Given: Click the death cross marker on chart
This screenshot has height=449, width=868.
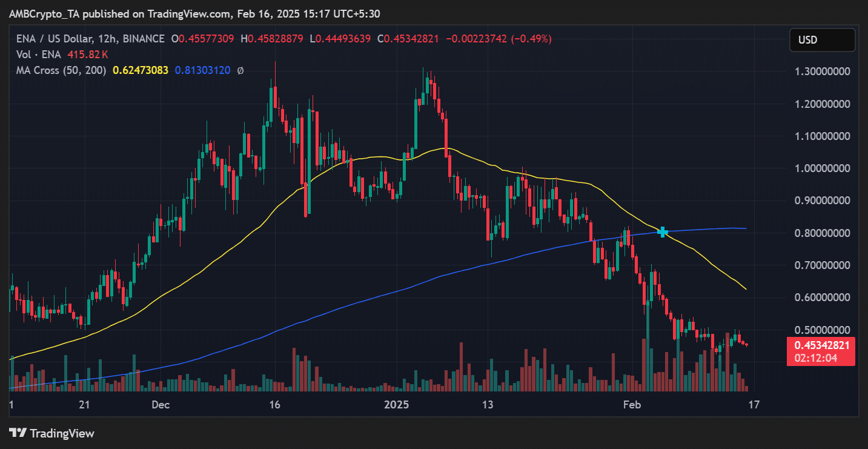Looking at the screenshot, I should tap(663, 231).
